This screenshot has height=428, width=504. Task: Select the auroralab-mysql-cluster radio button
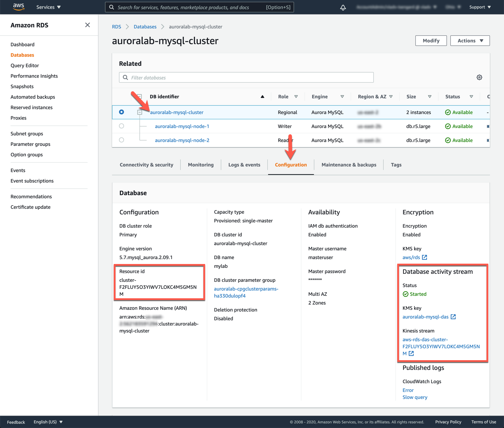(121, 112)
